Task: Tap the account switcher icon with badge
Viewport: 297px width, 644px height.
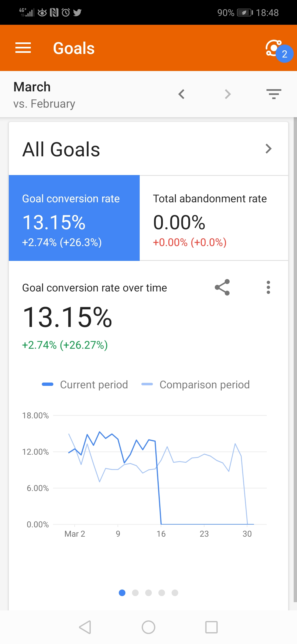Action: (277, 50)
